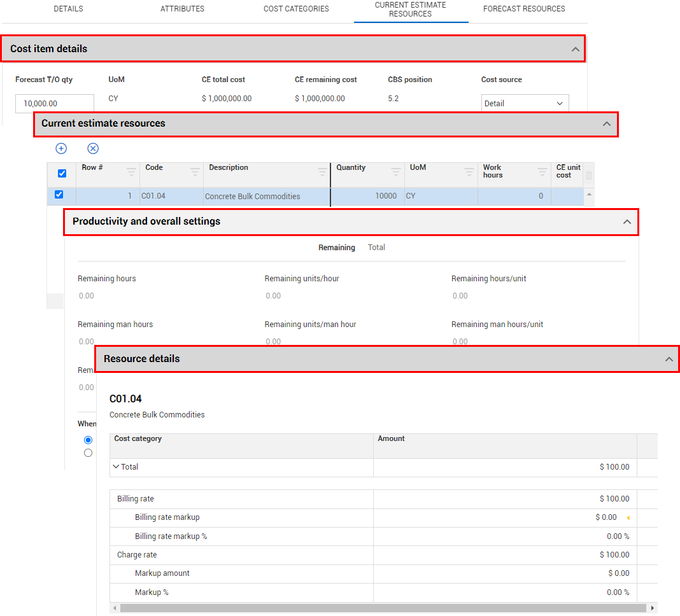
Task: Open the Work hours column filter icon
Action: coord(542,172)
